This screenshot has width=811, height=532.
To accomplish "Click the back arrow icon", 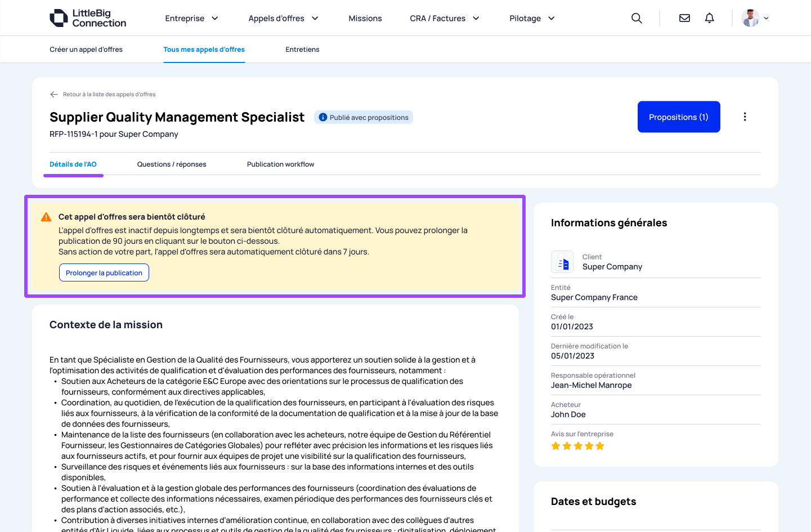I will click(x=54, y=95).
